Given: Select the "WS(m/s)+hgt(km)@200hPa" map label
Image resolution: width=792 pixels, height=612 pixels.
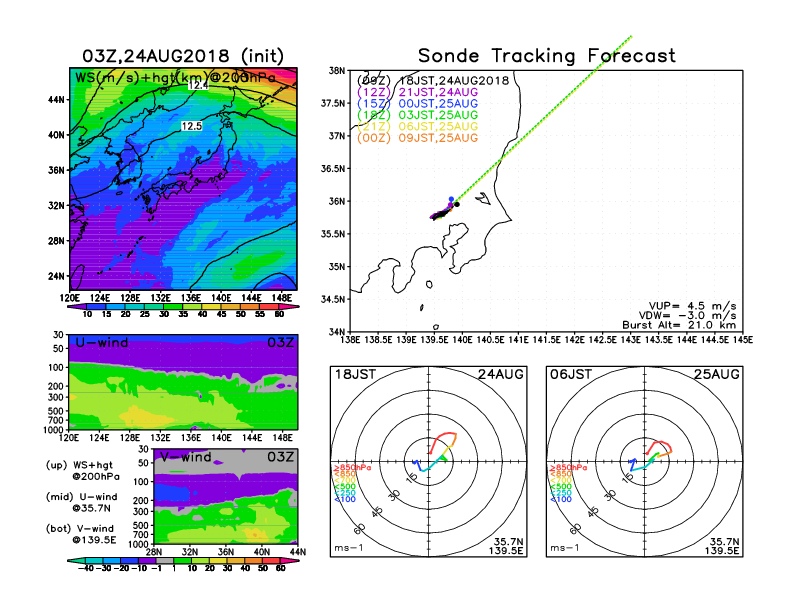Looking at the screenshot, I should click(x=175, y=78).
